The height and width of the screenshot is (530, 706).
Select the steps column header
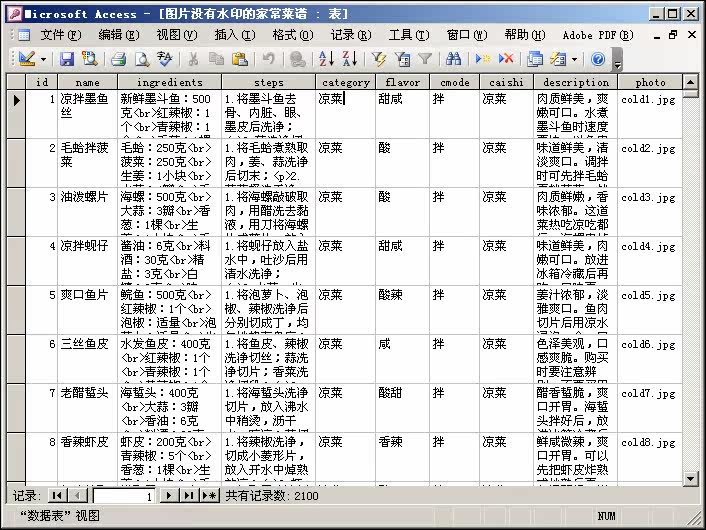(268, 82)
